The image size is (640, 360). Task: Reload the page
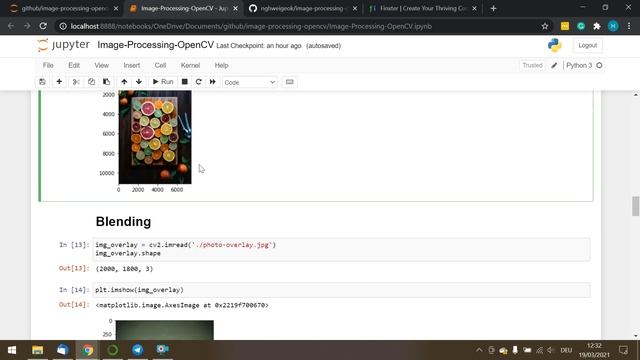click(43, 26)
